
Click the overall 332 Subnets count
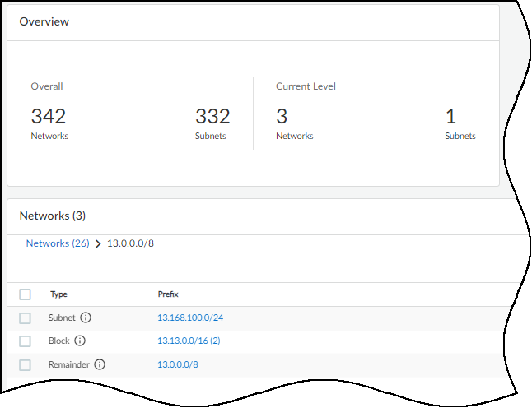click(x=212, y=116)
